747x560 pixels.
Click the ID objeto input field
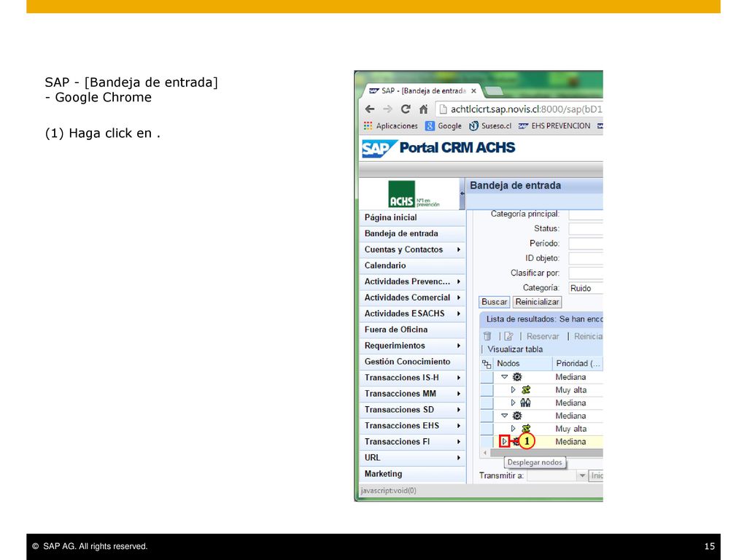(586, 259)
